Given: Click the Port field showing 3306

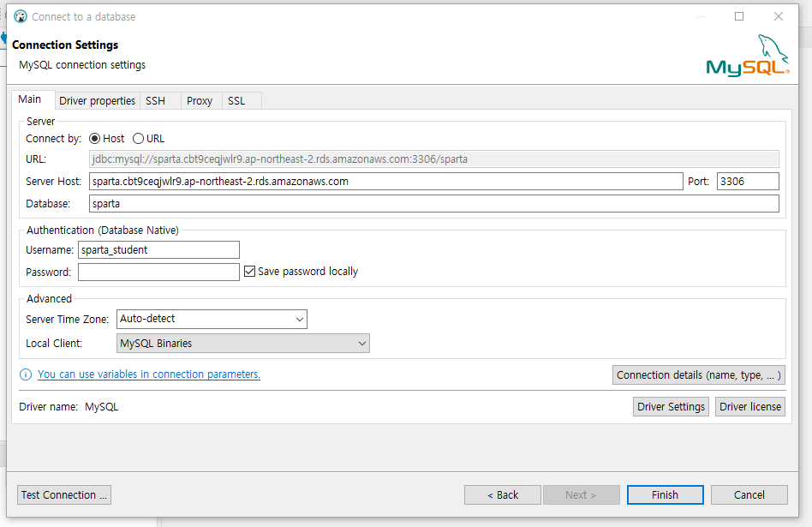Looking at the screenshot, I should [748, 182].
